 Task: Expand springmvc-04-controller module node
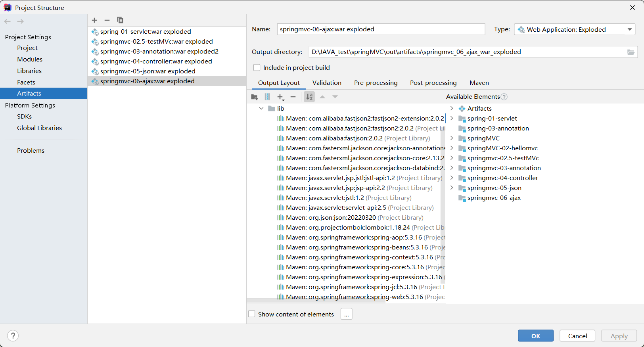(452, 178)
